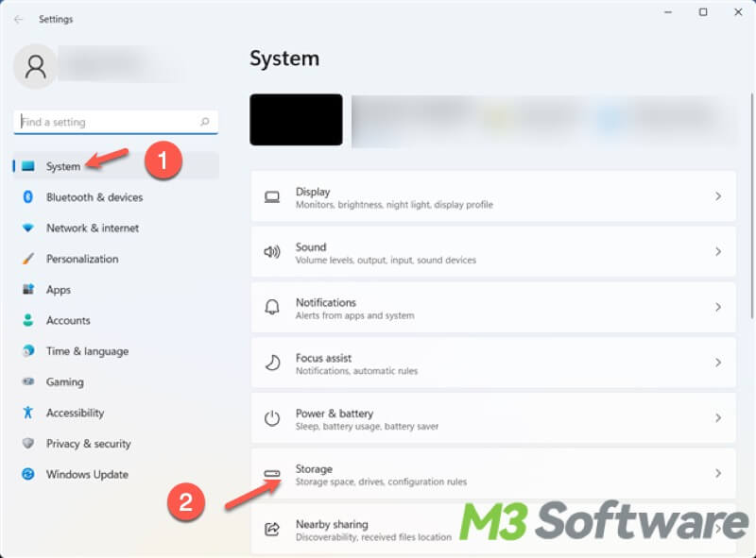
Task: Open Personalization category
Action: pyautogui.click(x=115, y=259)
